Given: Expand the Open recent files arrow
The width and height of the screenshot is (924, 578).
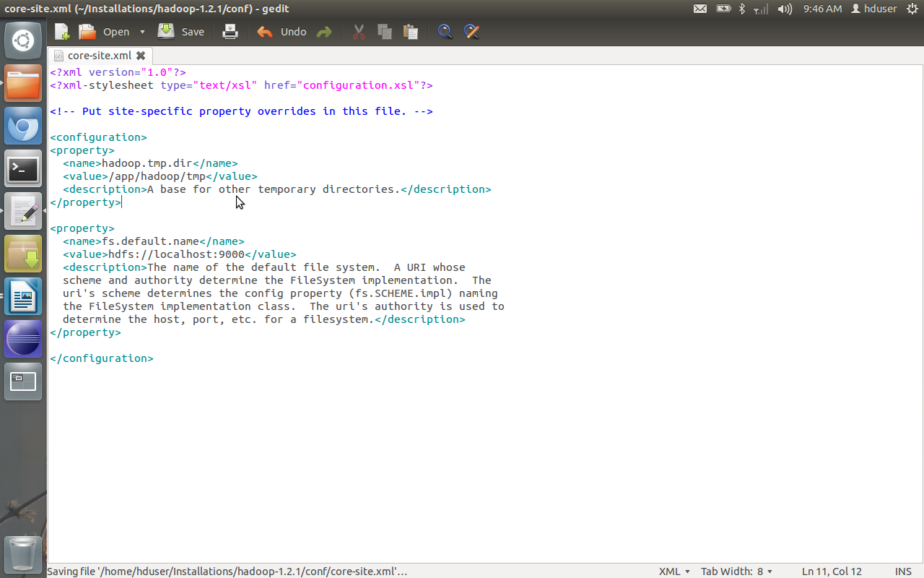Looking at the screenshot, I should click(142, 32).
